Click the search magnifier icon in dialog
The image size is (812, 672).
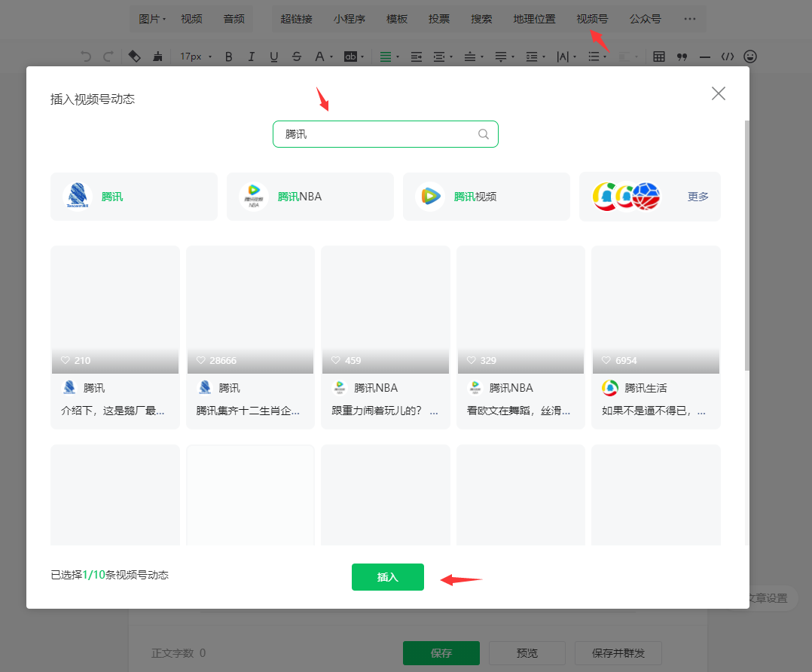point(483,134)
